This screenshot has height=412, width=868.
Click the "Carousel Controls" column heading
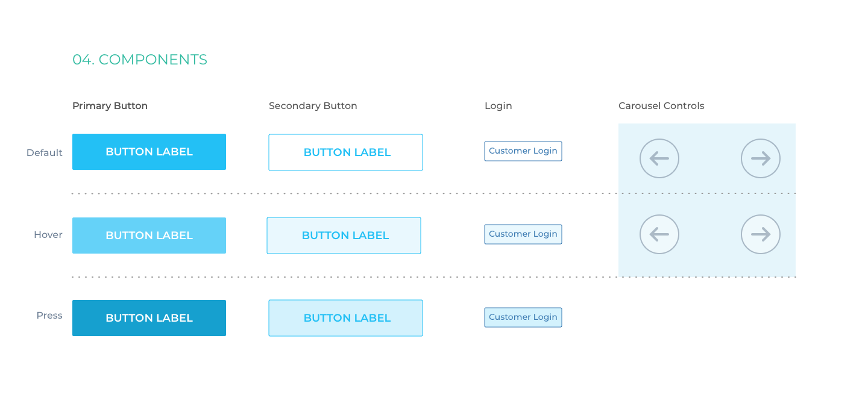(661, 106)
